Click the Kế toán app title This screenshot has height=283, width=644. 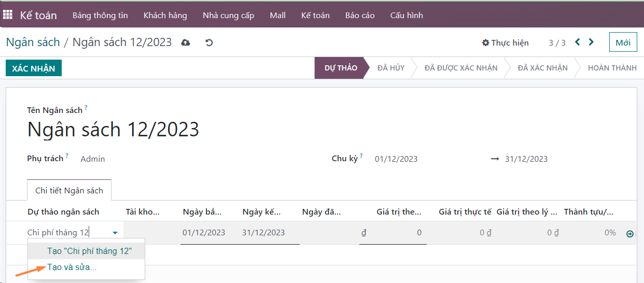point(38,15)
